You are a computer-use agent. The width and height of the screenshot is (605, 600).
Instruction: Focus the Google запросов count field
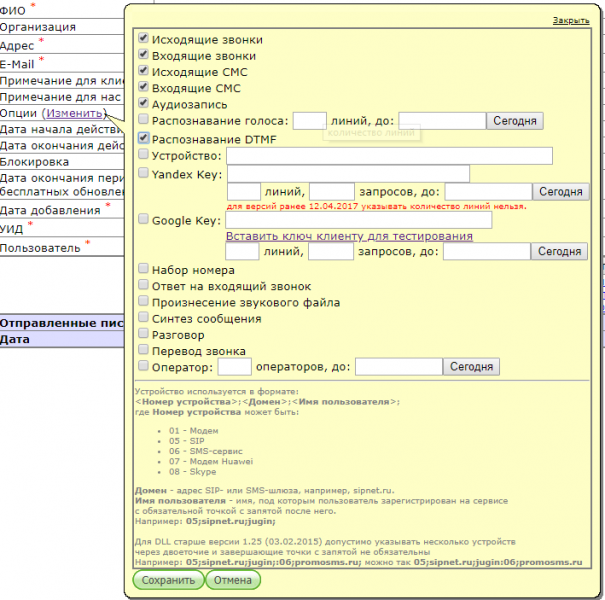331,252
